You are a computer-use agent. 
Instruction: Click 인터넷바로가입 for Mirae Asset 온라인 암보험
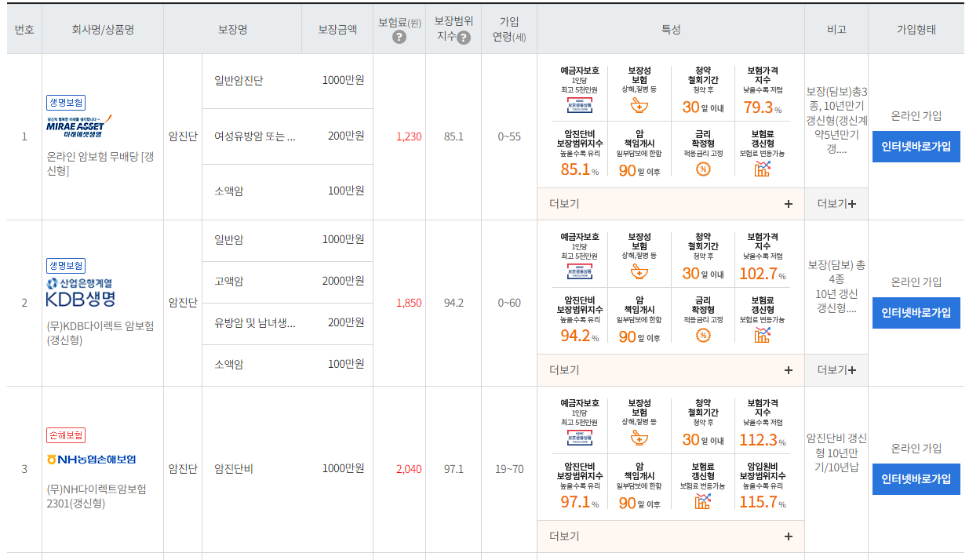click(x=916, y=147)
